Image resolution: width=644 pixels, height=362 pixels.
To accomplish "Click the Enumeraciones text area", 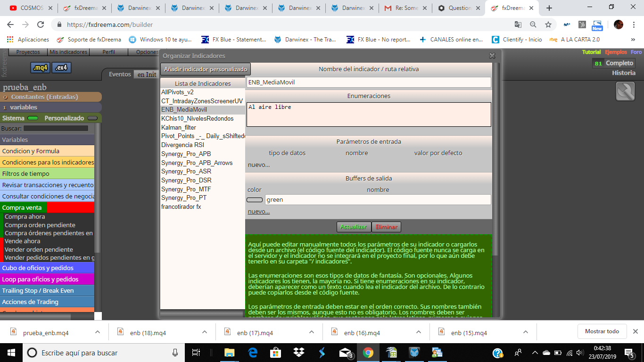I will point(369,115).
